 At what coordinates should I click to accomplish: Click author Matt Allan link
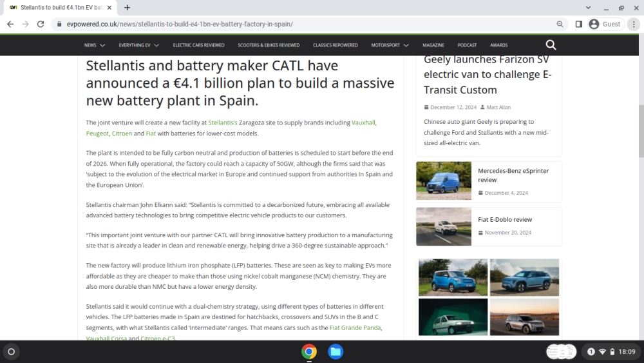pyautogui.click(x=498, y=107)
